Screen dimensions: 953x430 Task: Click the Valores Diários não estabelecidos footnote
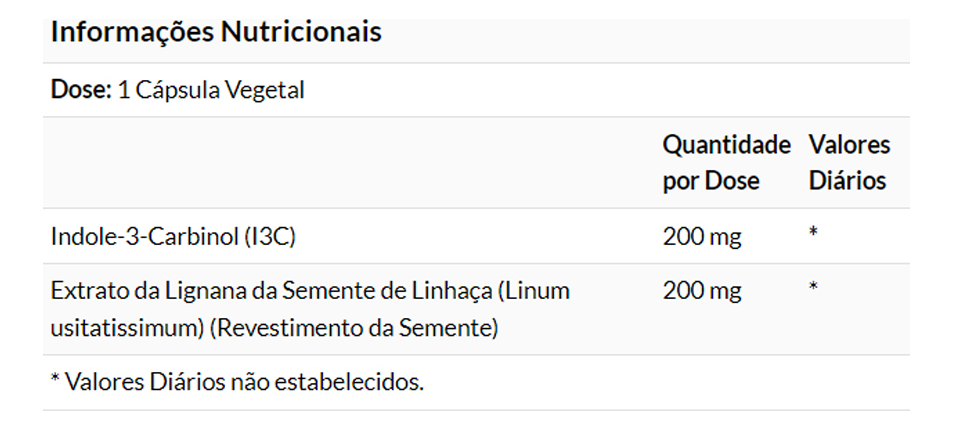click(x=237, y=382)
